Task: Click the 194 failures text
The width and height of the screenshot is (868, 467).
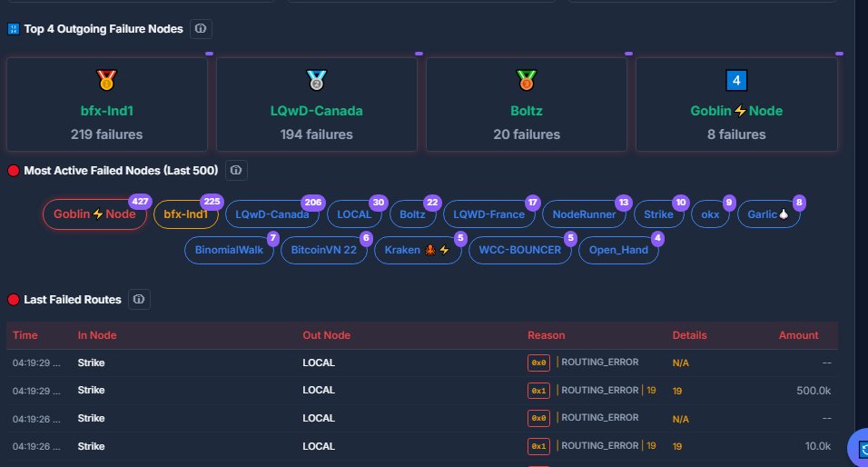Action: pos(317,134)
